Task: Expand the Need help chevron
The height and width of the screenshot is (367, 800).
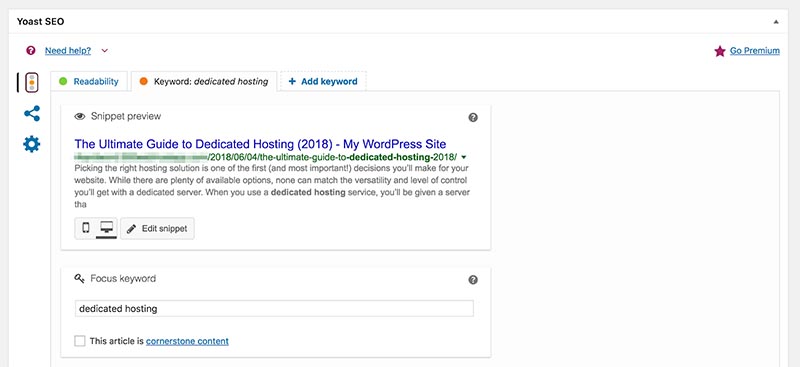Action: [105, 51]
